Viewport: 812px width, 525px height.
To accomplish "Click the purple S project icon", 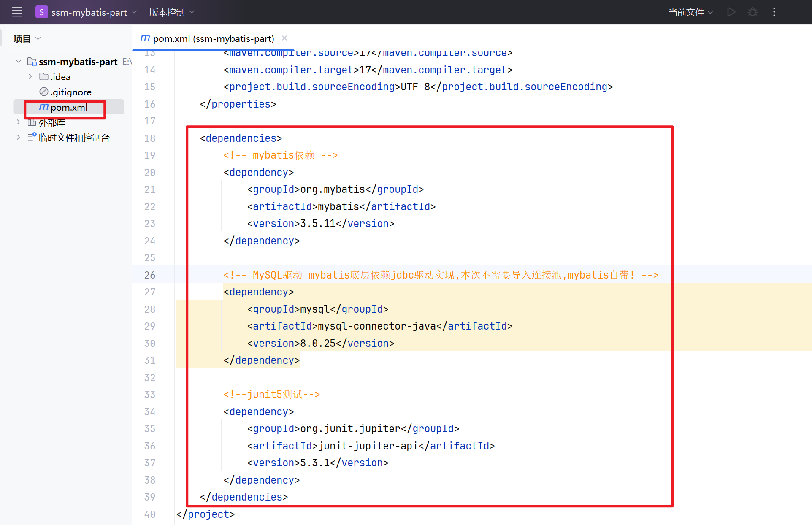I will [41, 12].
